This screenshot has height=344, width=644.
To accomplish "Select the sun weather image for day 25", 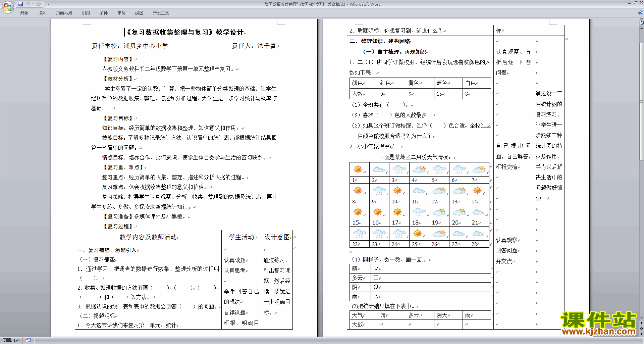I will click(x=417, y=233).
